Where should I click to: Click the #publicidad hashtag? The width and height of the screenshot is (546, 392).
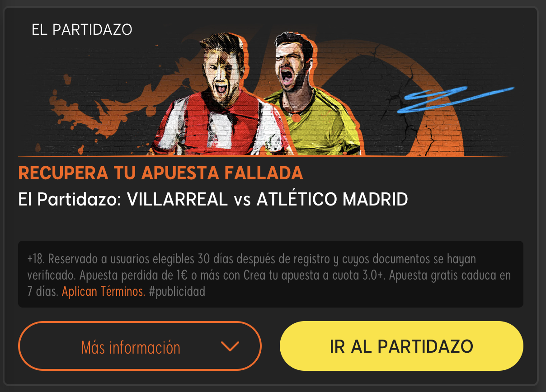click(x=177, y=291)
